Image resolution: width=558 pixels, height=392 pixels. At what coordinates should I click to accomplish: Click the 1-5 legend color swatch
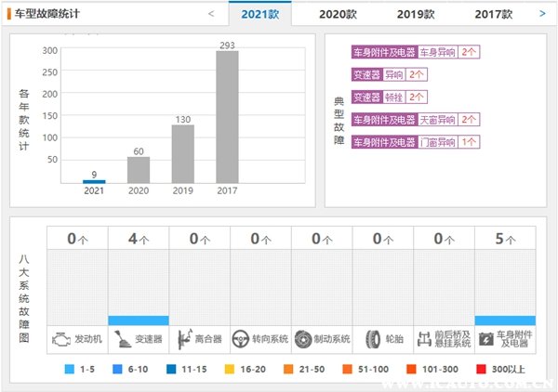pos(70,370)
